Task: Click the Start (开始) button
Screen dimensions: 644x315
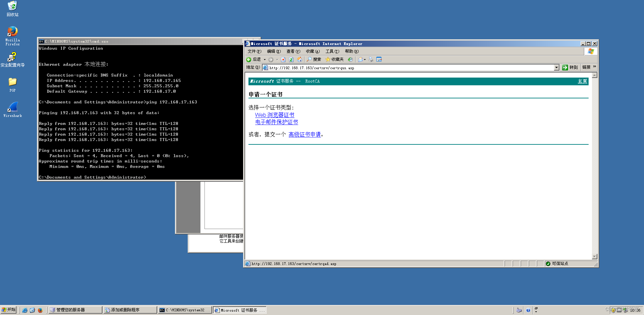Action: click(x=8, y=310)
